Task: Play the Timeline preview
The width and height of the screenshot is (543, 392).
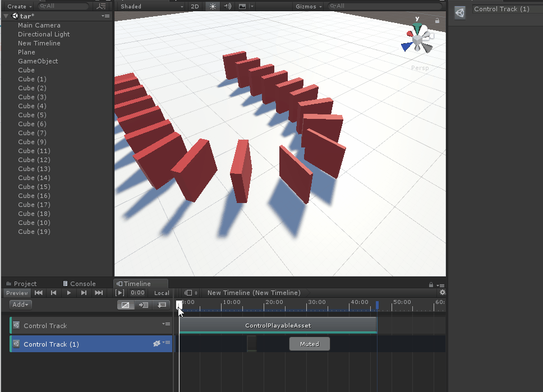Action: coord(68,293)
